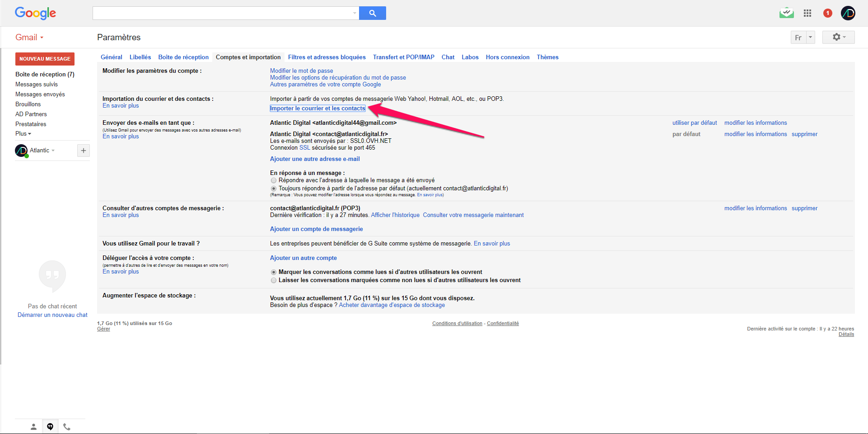Click Ajouter un compte de messagerie
This screenshot has width=868, height=434.
coord(317,229)
